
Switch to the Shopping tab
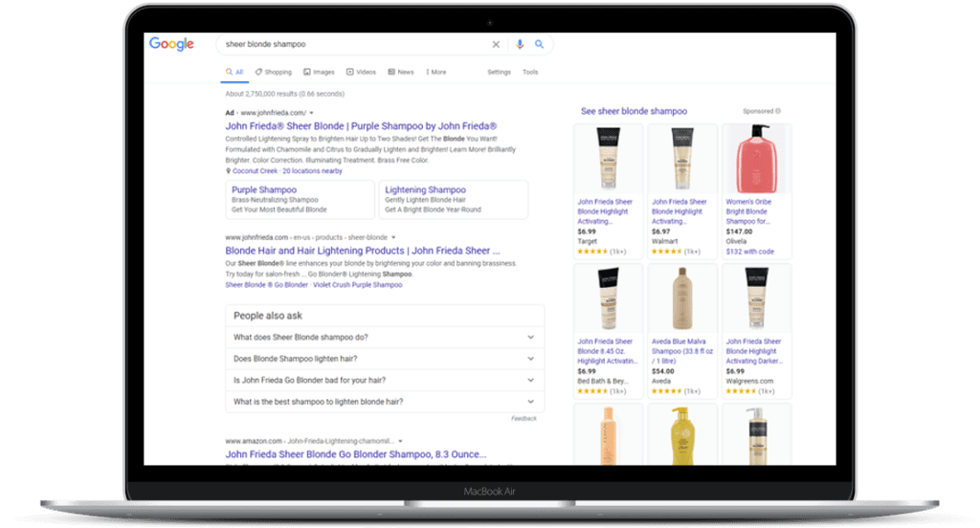pos(273,72)
